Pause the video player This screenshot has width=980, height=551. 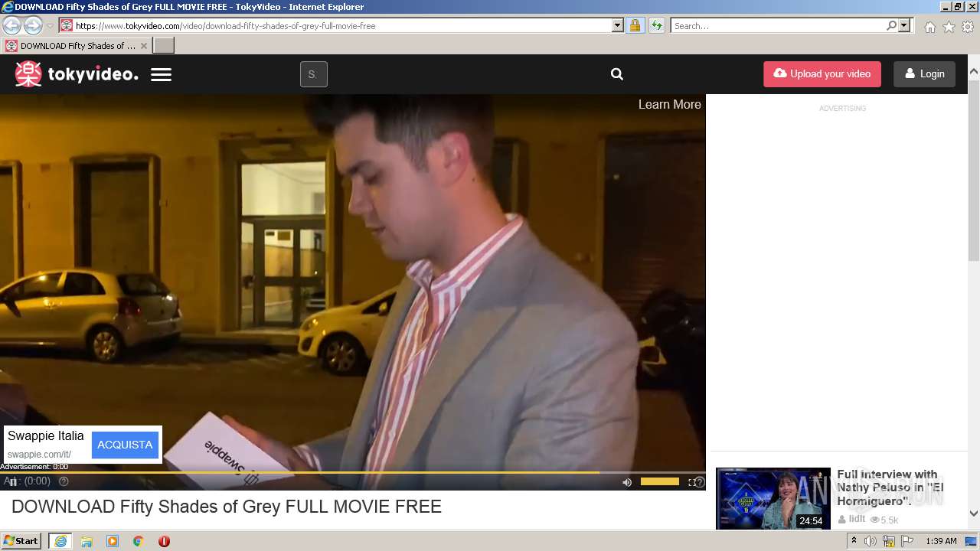click(11, 481)
